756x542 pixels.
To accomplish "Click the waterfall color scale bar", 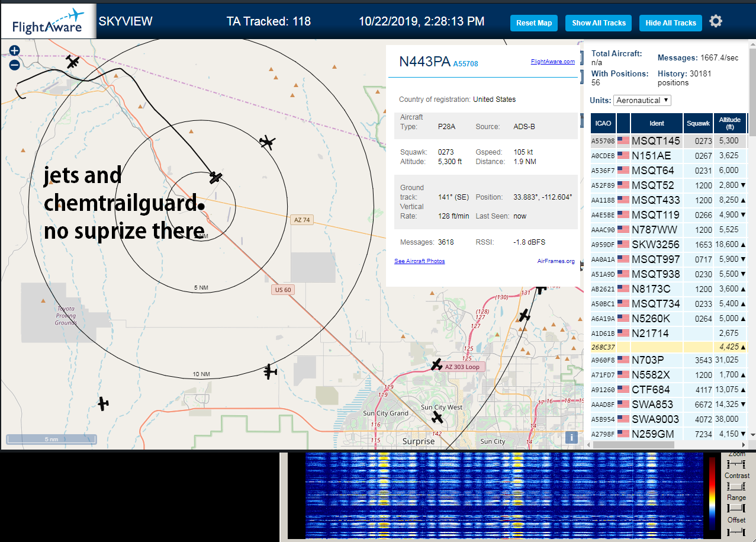I will click(712, 493).
